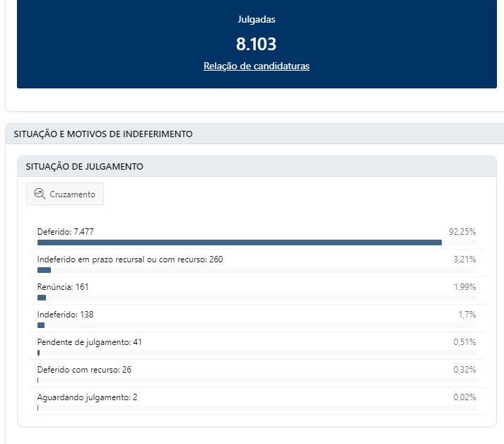The height and width of the screenshot is (444, 504).
Task: Select the 8.103 total number
Action: tap(256, 44)
